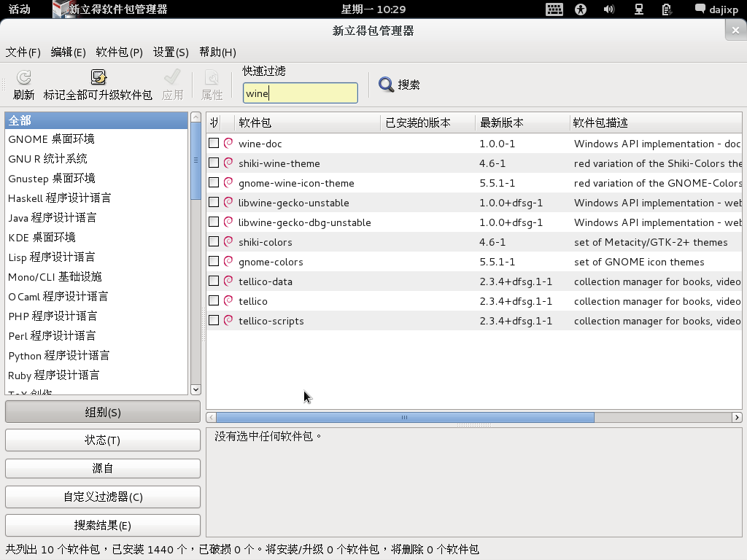Click the chat bubble icon beside dajixp

point(700,9)
